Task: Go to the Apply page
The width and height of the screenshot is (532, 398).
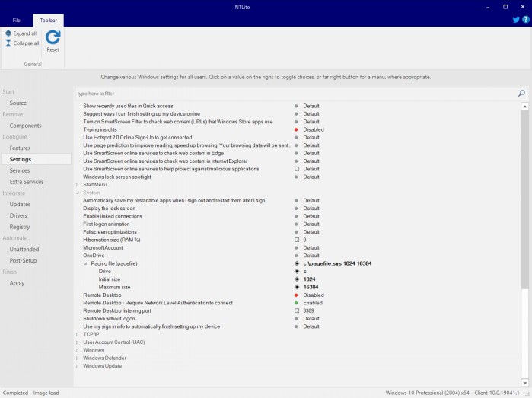Action: coord(17,283)
